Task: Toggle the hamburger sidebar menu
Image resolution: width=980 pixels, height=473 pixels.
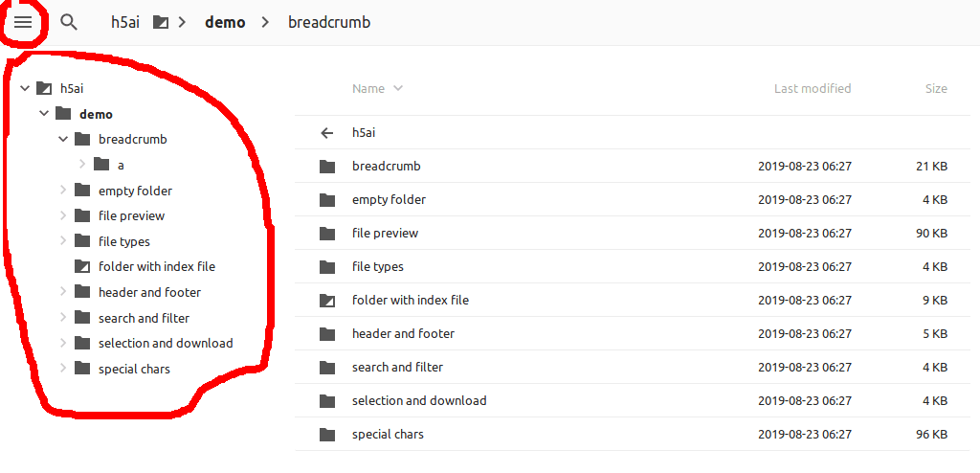Action: click(x=23, y=21)
